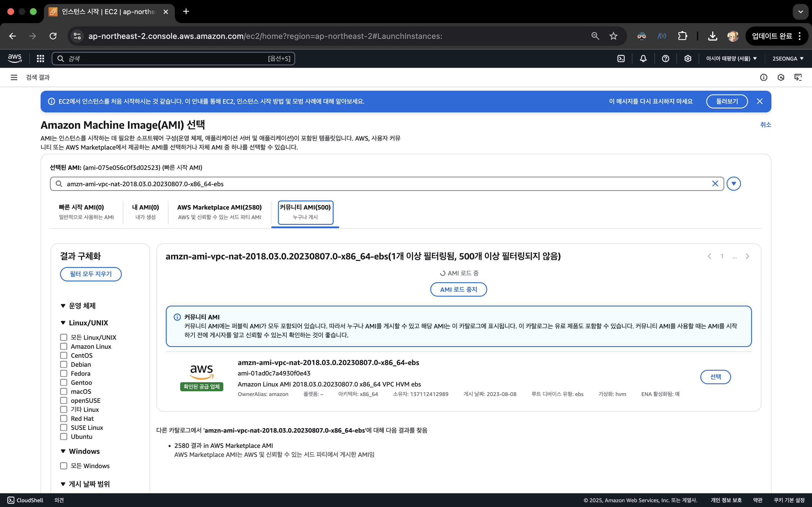
Task: Click the 취소 link at top right
Action: click(766, 125)
